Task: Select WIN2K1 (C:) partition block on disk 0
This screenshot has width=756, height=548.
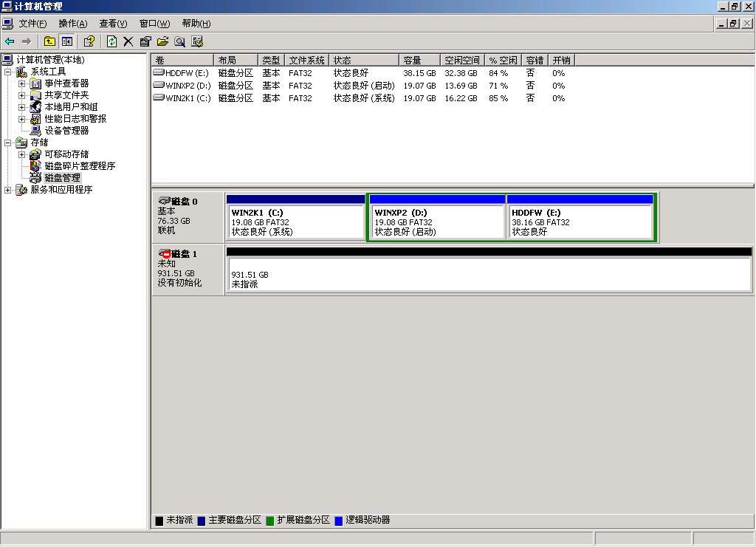Action: (x=295, y=217)
